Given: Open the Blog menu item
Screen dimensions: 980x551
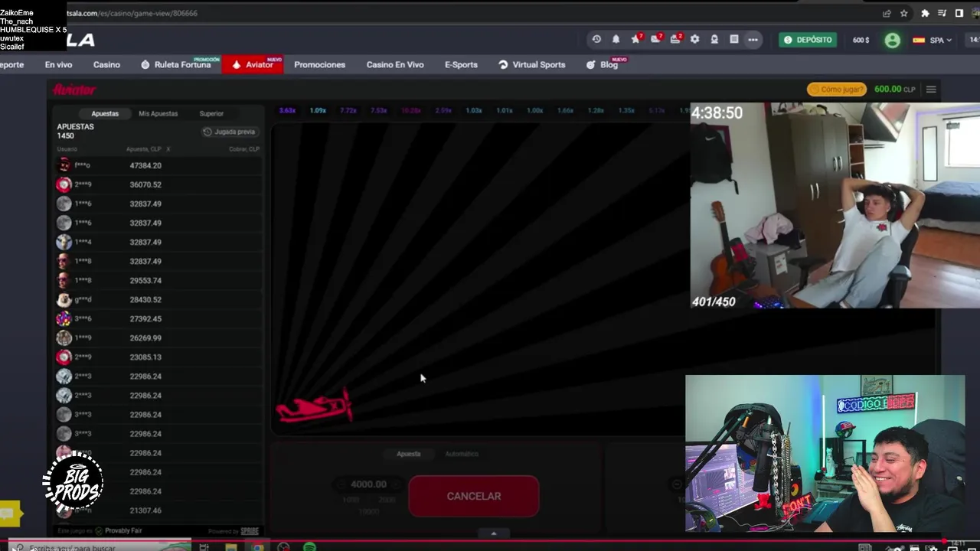Looking at the screenshot, I should (603, 64).
